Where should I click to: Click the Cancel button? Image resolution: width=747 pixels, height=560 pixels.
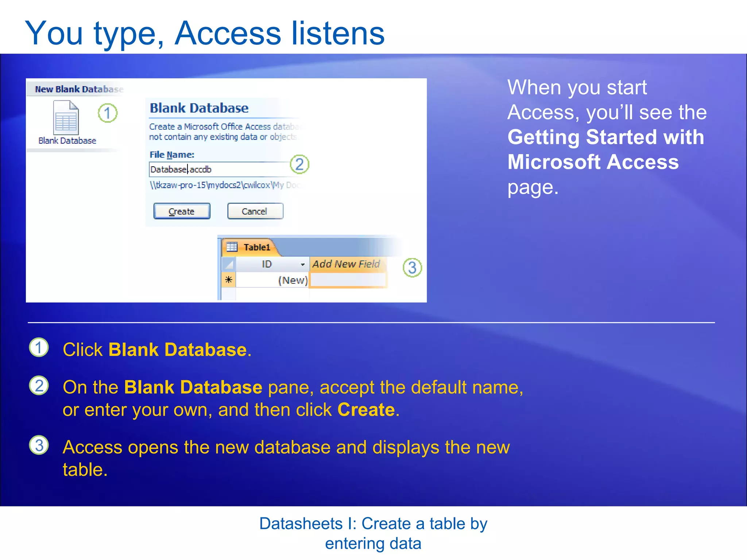click(255, 211)
